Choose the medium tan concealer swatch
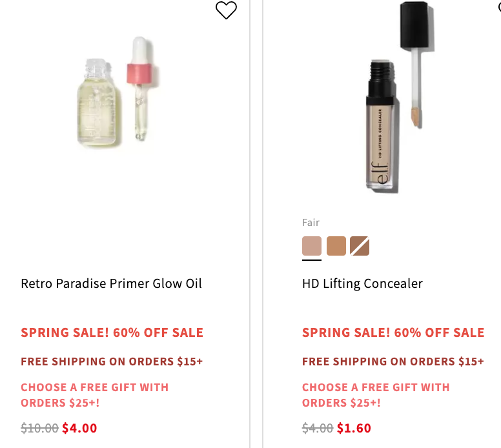Screen dimensions: 501x448 (336, 246)
